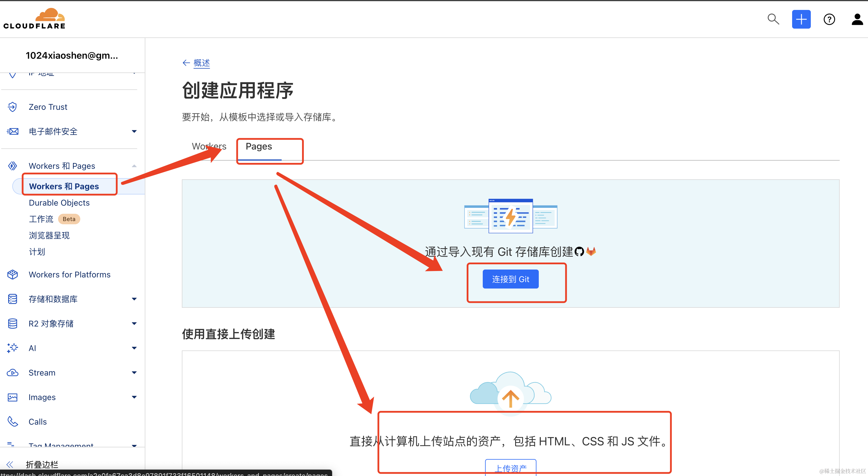
Task: Select the R2 对象存储 storage icon
Action: point(12,323)
